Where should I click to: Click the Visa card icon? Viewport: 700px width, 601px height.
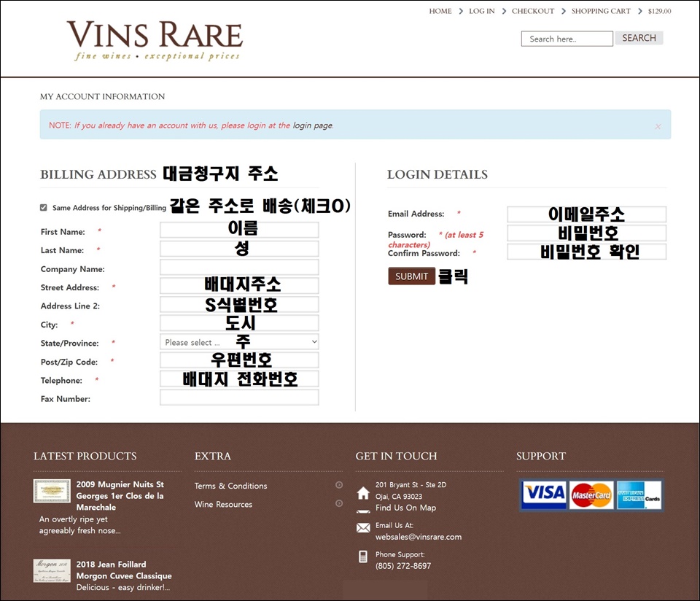544,495
